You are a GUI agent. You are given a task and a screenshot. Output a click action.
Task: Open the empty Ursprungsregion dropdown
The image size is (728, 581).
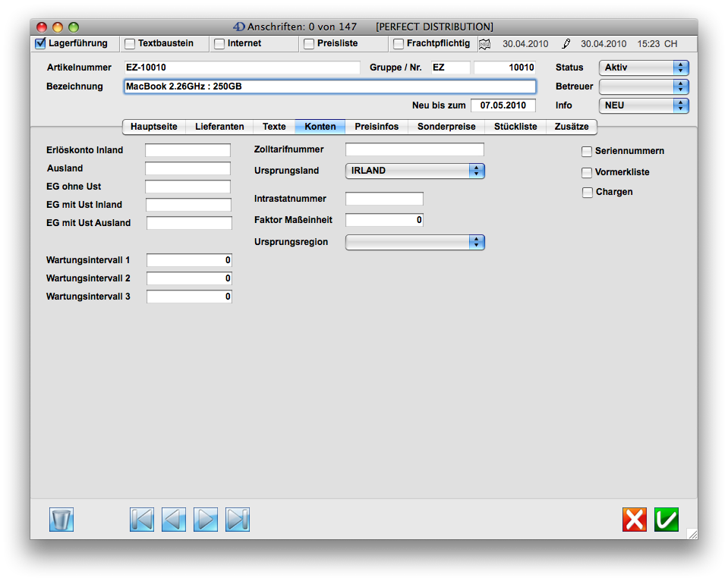[414, 243]
